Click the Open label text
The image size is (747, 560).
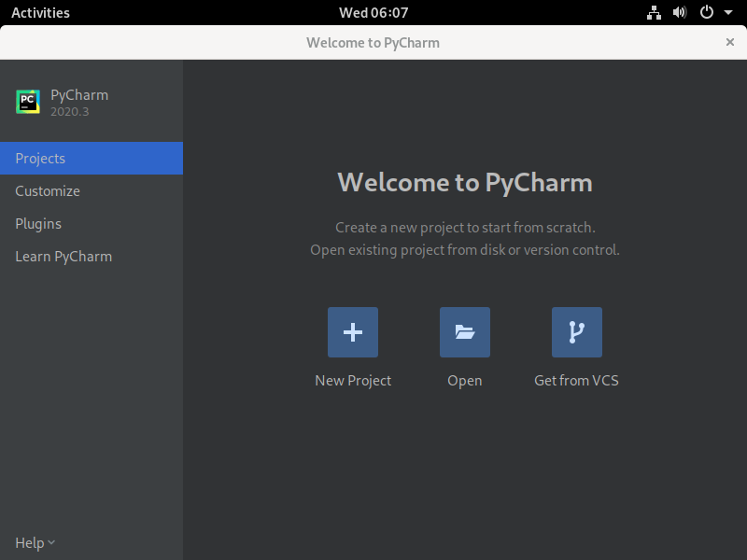464,381
